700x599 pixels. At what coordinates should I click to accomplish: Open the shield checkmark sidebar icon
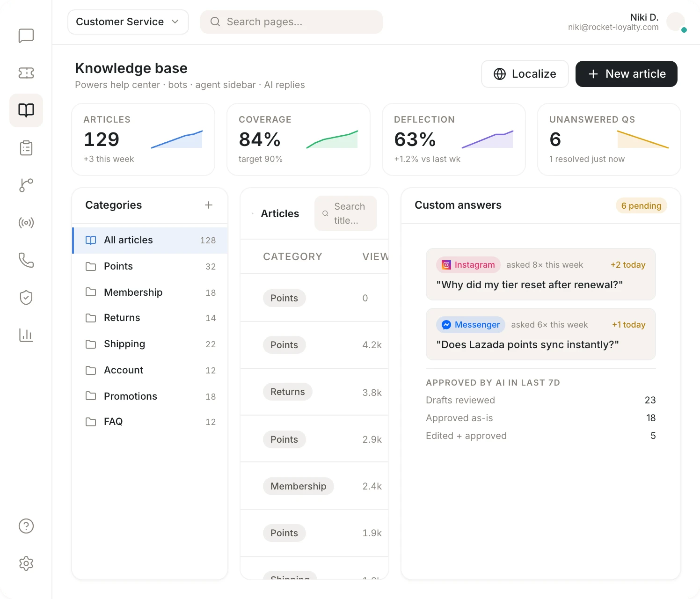tap(26, 298)
